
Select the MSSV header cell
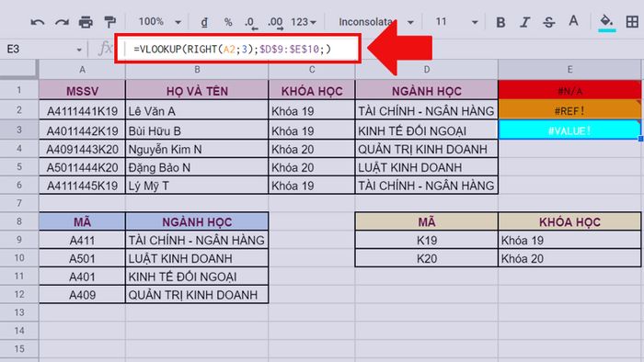[x=82, y=91]
